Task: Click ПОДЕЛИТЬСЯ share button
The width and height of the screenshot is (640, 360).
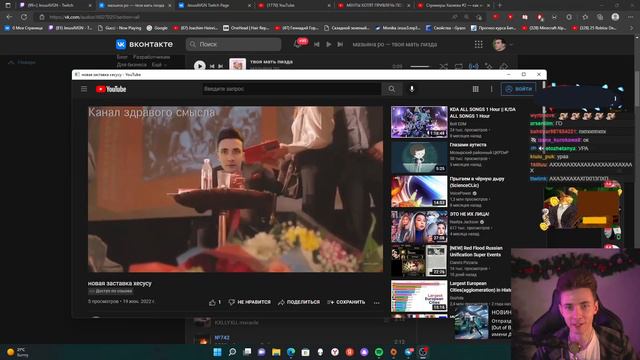Action: point(299,302)
